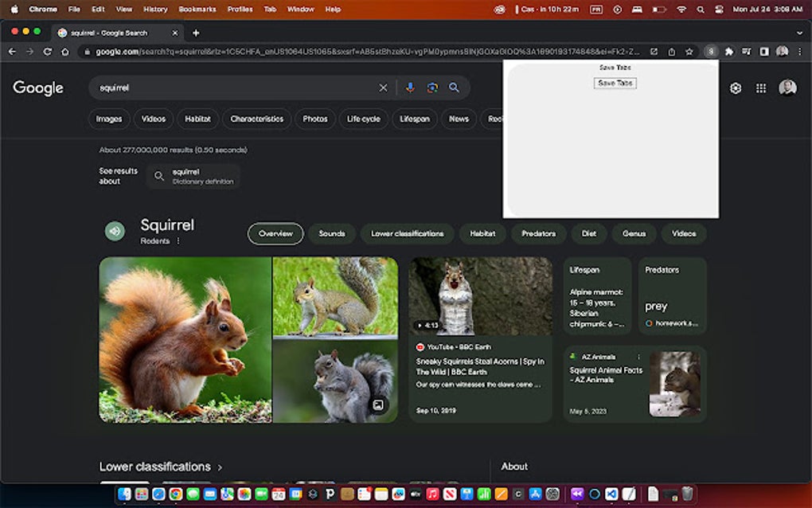
Task: Click the red squirrel photo thumbnail
Action: (x=186, y=340)
